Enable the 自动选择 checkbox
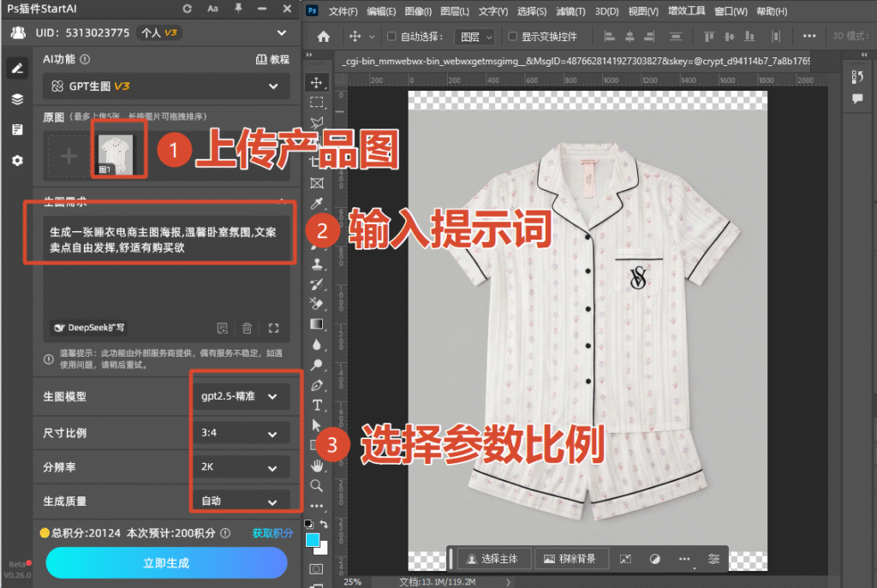This screenshot has width=877, height=588. pos(391,36)
